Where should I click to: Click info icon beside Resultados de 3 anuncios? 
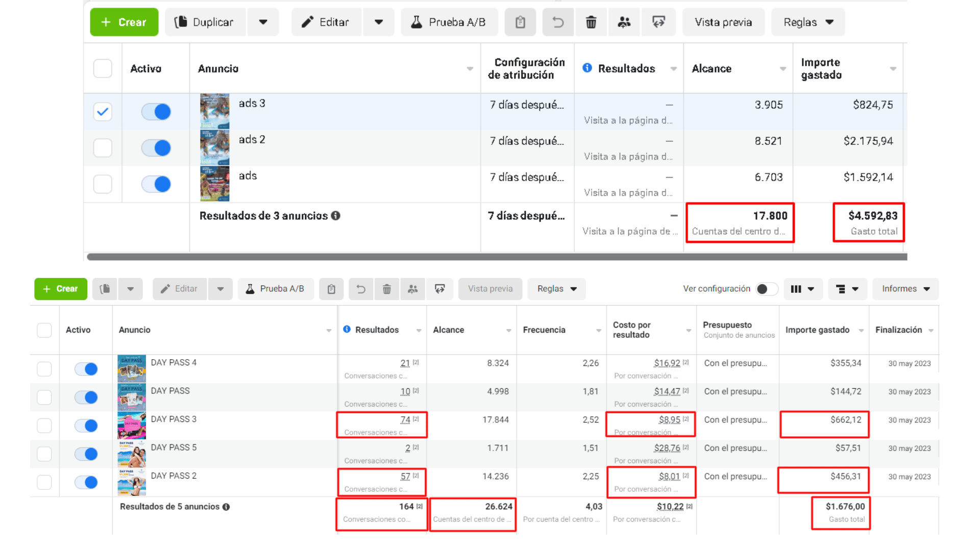335,216
